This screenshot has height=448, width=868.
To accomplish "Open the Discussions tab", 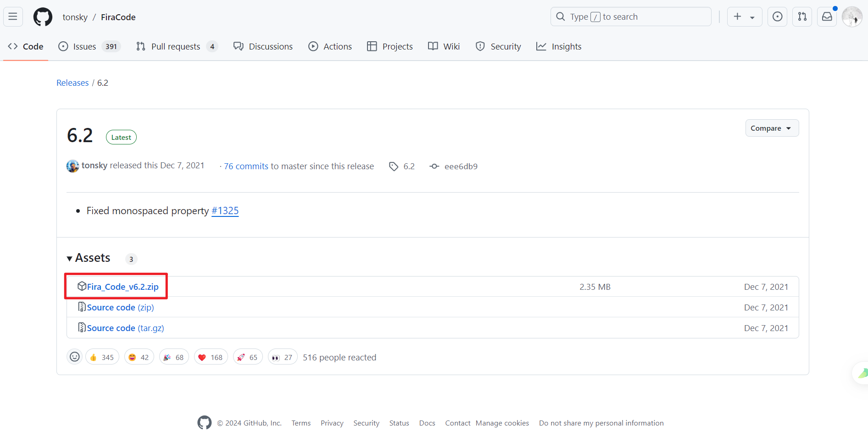I will point(263,46).
